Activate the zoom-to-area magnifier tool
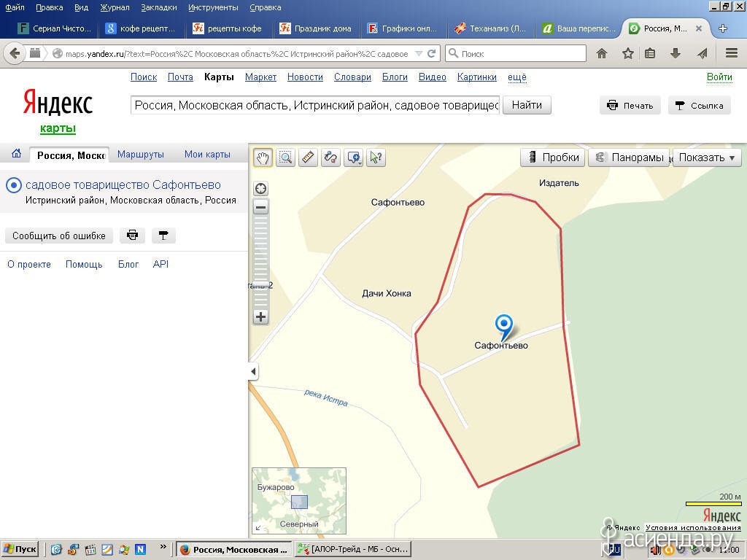This screenshot has height=560, width=747. coord(285,157)
